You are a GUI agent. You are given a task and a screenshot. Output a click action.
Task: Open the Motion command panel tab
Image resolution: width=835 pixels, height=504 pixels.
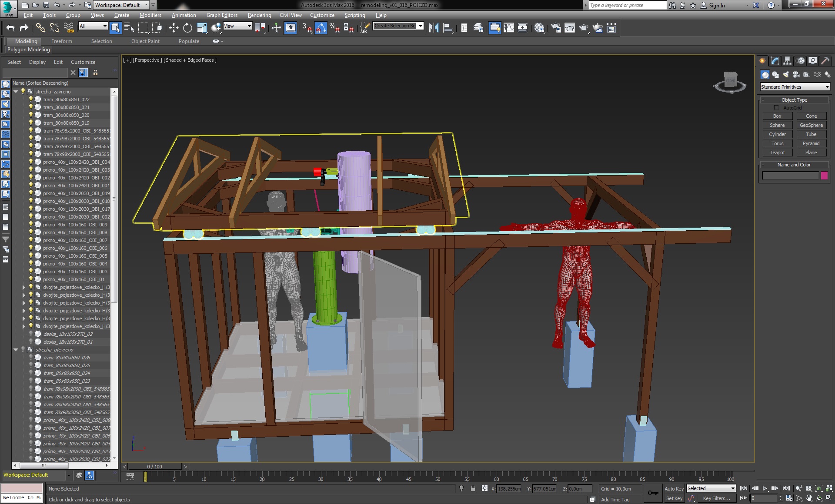point(801,61)
